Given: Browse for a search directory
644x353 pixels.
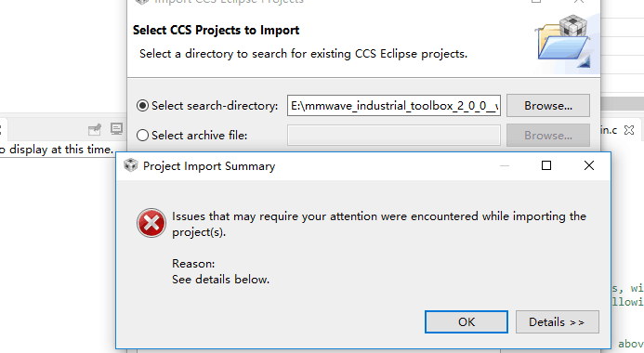Looking at the screenshot, I should [x=548, y=106].
